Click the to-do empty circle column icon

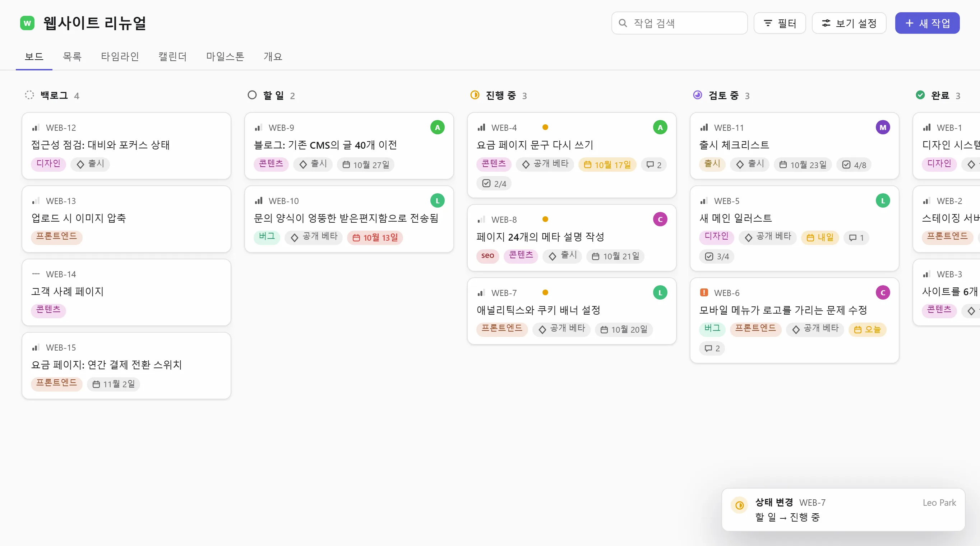tap(252, 95)
